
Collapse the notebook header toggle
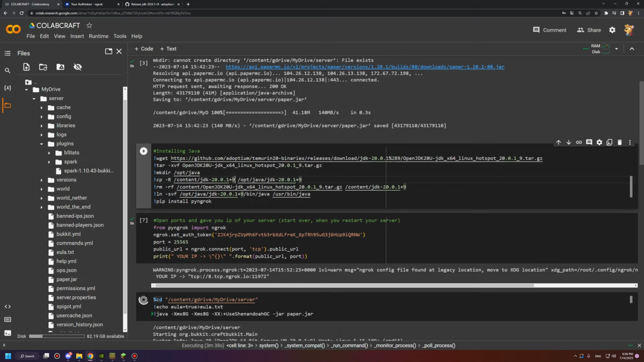(632, 49)
